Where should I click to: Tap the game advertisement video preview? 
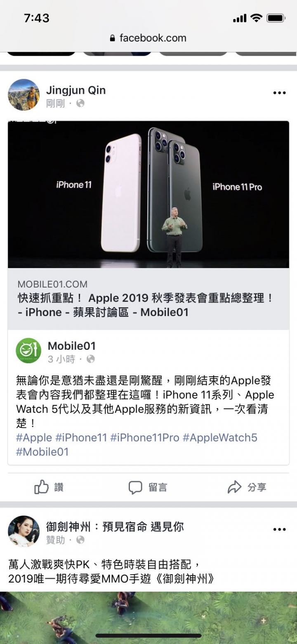(148, 618)
